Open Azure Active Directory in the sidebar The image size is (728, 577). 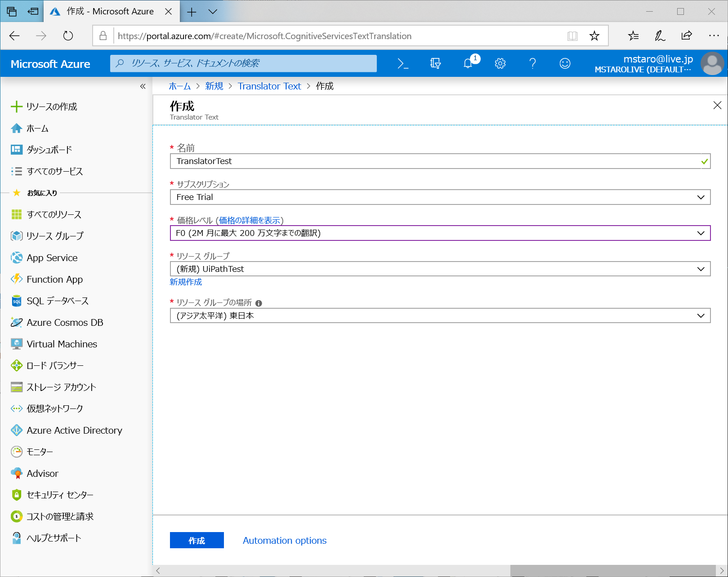[74, 430]
